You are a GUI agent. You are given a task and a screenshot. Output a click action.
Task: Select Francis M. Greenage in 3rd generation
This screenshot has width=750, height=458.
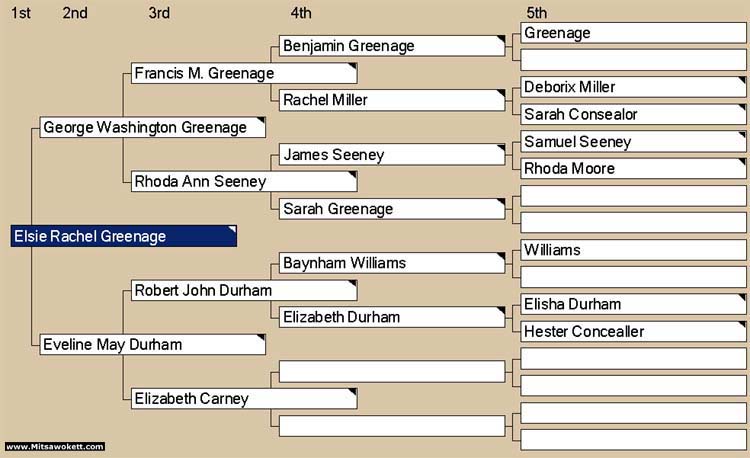tap(244, 73)
